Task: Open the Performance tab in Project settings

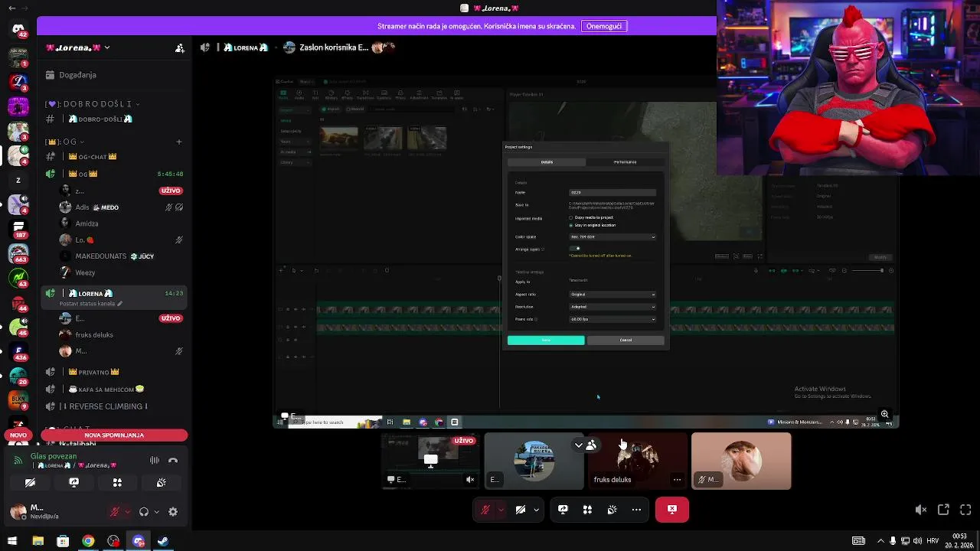Action: pyautogui.click(x=625, y=162)
